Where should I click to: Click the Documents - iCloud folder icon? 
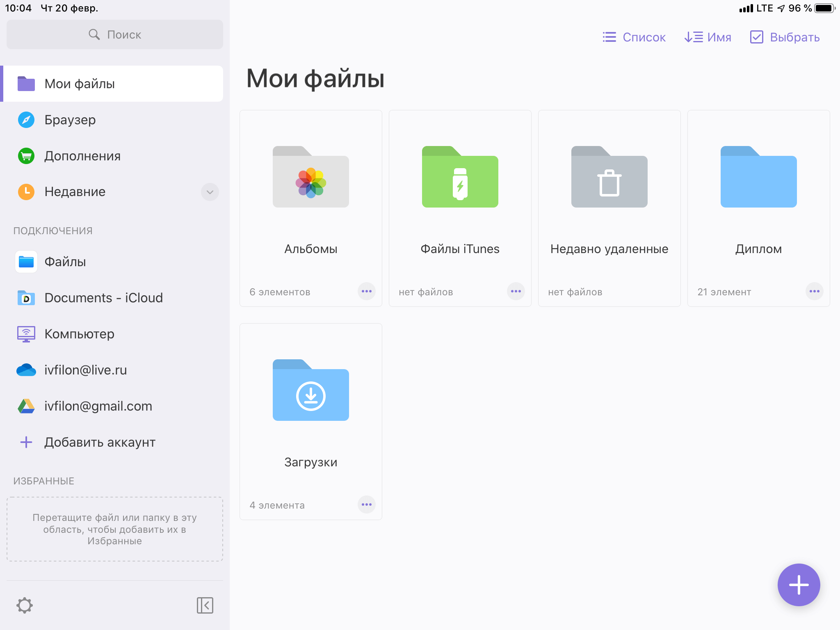[x=26, y=298]
